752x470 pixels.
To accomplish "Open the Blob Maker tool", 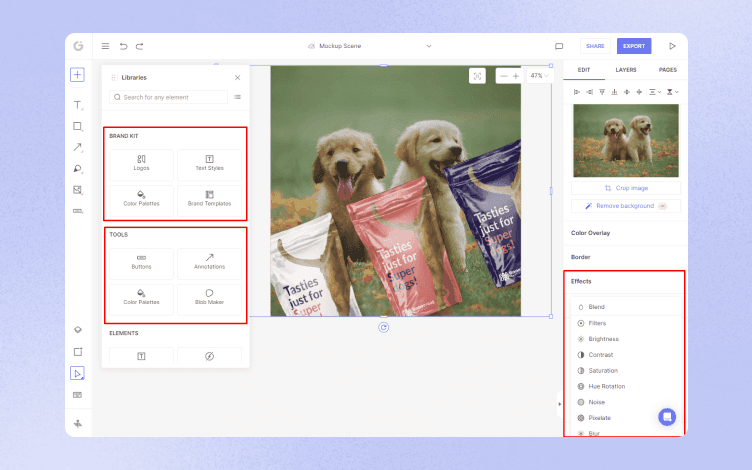I will coord(210,297).
